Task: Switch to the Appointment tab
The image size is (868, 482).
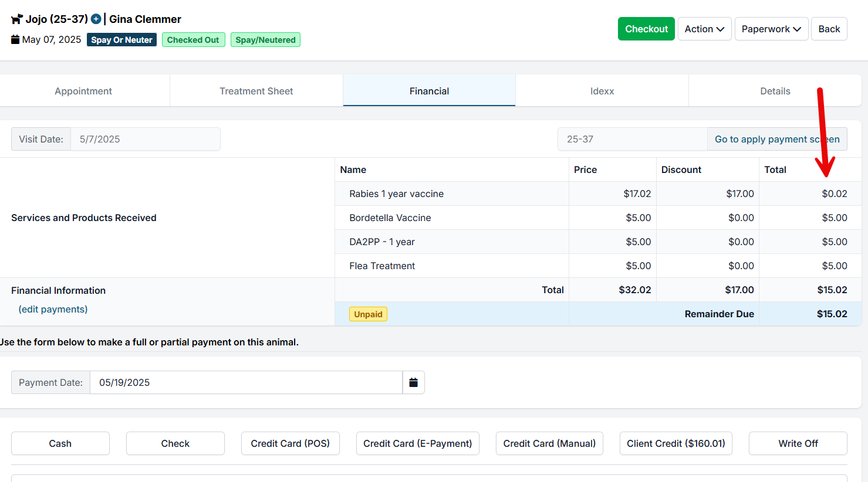Action: coord(83,91)
